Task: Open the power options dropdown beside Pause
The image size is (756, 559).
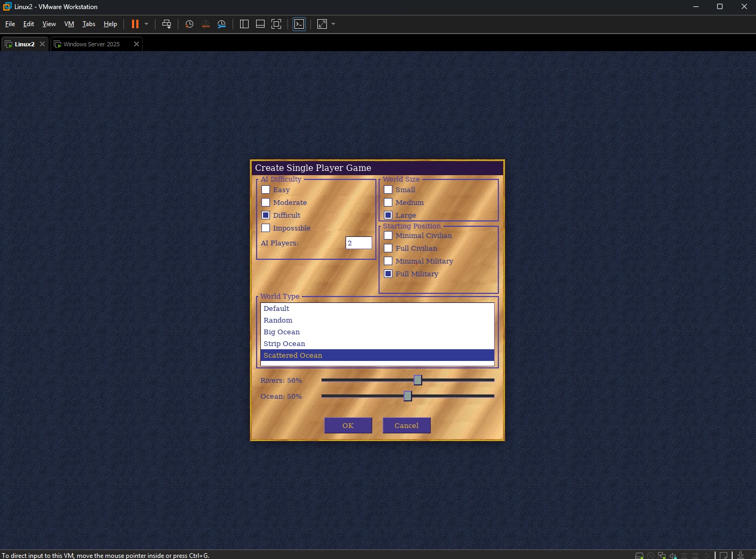Action: (x=146, y=24)
